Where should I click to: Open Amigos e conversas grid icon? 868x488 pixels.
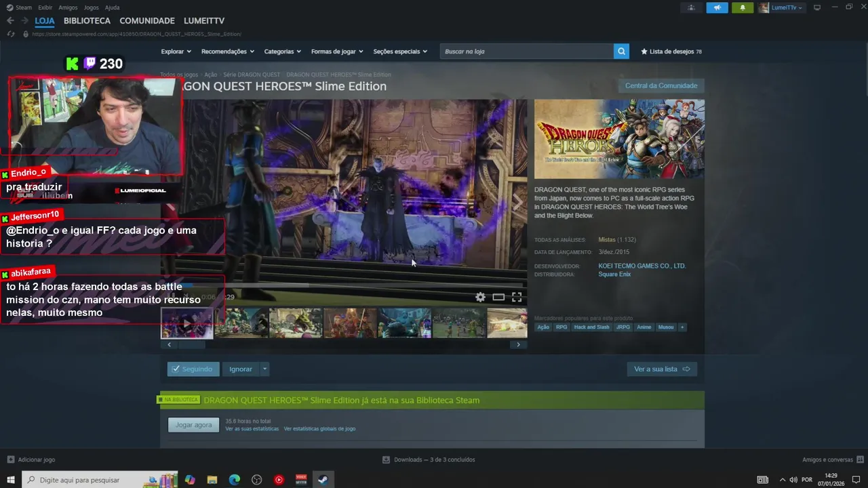(x=859, y=460)
